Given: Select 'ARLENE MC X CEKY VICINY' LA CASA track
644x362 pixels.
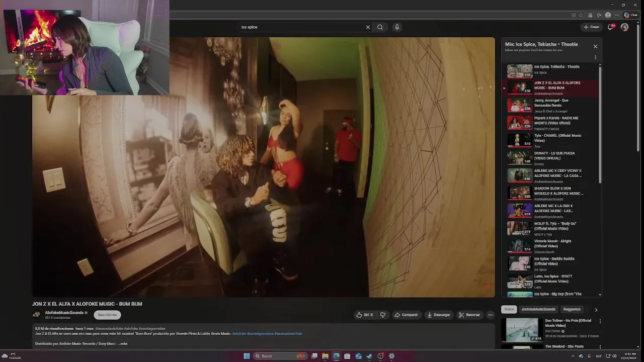Looking at the screenshot, I should 551,175.
